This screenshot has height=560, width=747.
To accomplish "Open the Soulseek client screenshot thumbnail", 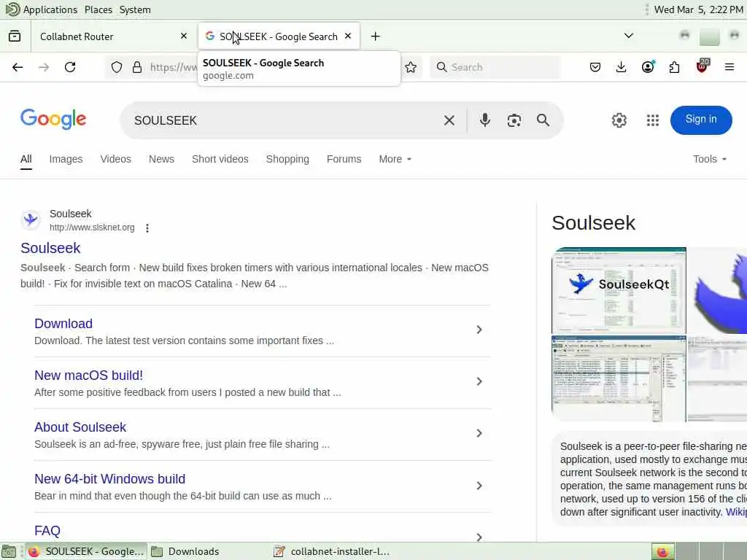I will pos(619,378).
